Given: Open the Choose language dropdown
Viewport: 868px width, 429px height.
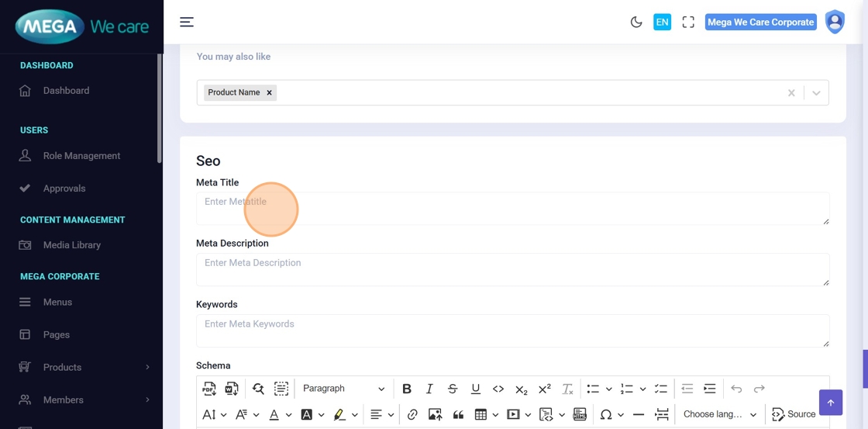Looking at the screenshot, I should coord(719,414).
